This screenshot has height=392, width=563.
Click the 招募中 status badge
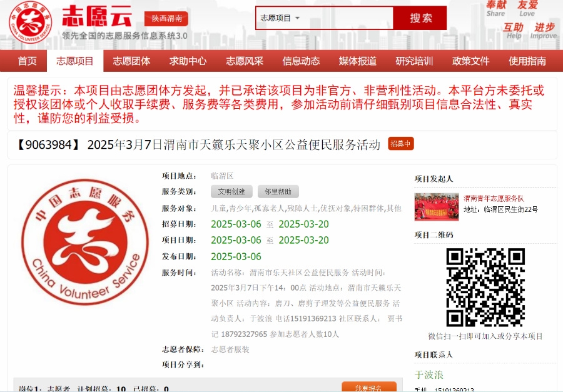(x=400, y=144)
